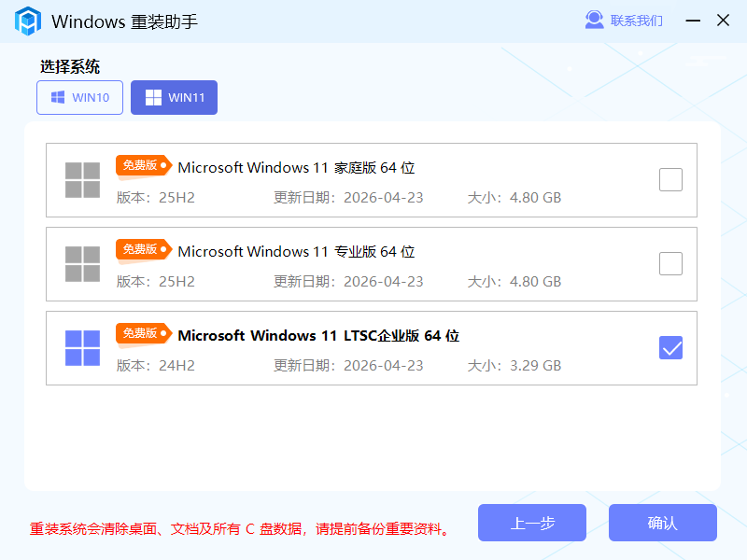
Task: Click 免费版 badge on LTSC企业版 row
Action: [144, 333]
